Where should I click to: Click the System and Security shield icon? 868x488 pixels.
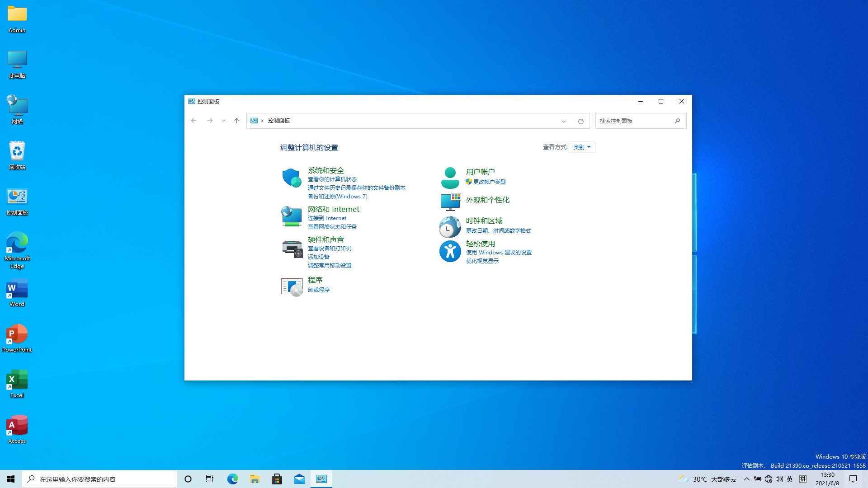pyautogui.click(x=292, y=178)
